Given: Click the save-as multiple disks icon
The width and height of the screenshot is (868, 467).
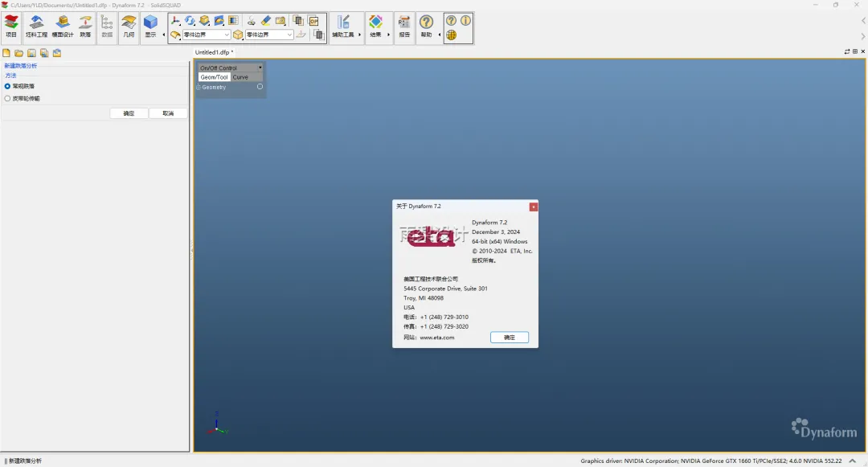Looking at the screenshot, I should (x=44, y=53).
